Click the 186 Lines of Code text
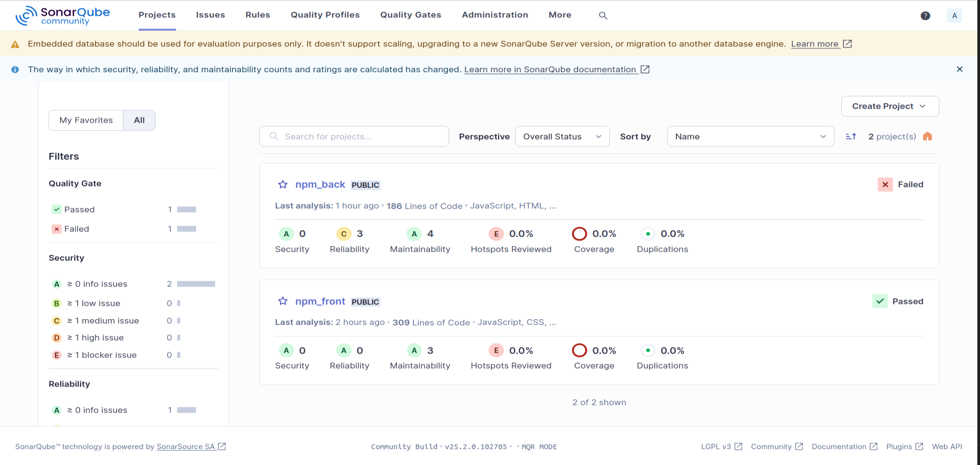980x465 pixels. 424,206
